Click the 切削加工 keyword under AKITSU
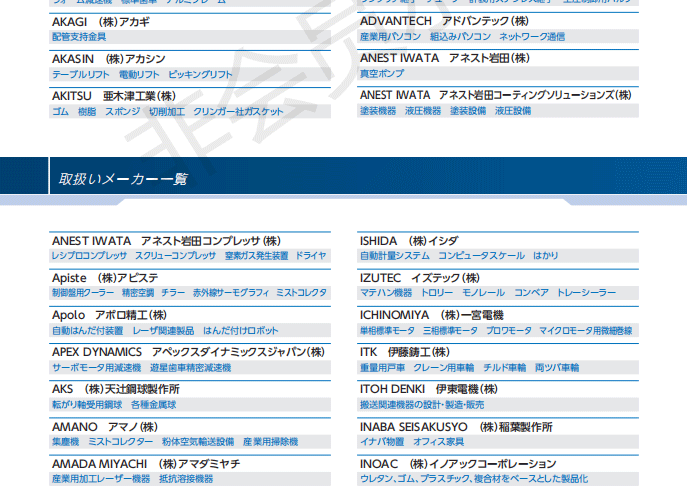The height and width of the screenshot is (486, 687). pos(167,112)
